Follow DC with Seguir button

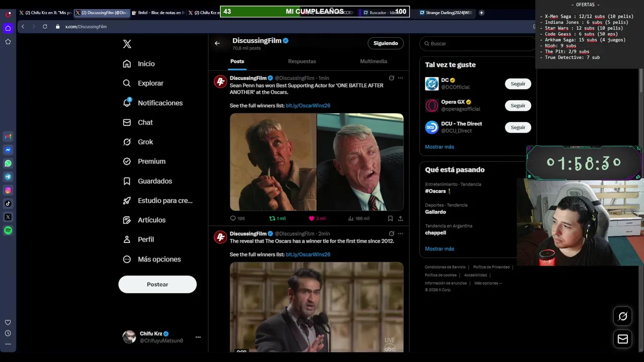click(x=518, y=84)
